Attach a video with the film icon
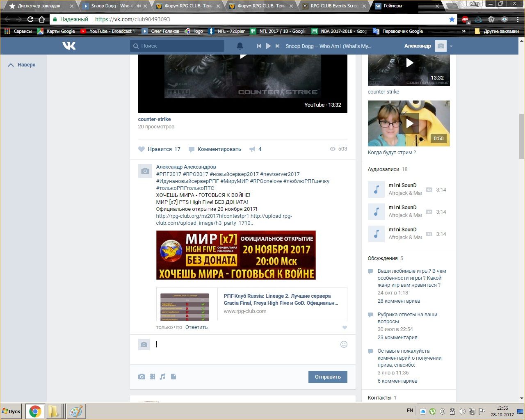The height and width of the screenshot is (420, 525). pyautogui.click(x=152, y=377)
